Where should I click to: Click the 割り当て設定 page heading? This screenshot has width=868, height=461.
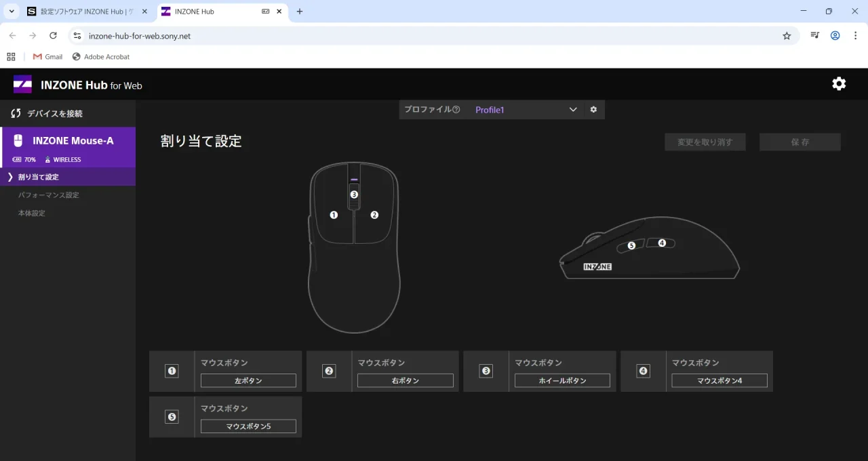[x=201, y=141]
